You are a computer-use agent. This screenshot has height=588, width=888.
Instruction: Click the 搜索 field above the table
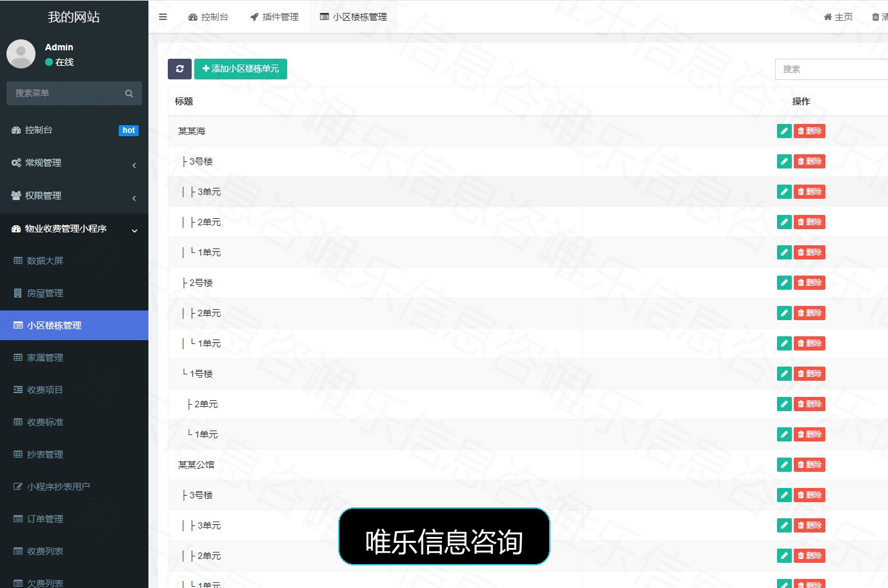point(832,69)
